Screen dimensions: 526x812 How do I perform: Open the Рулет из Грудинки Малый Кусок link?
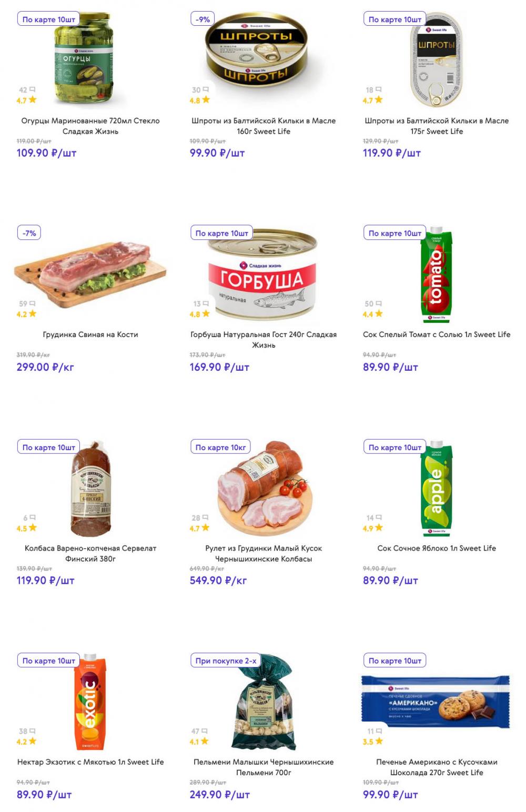pyautogui.click(x=264, y=553)
